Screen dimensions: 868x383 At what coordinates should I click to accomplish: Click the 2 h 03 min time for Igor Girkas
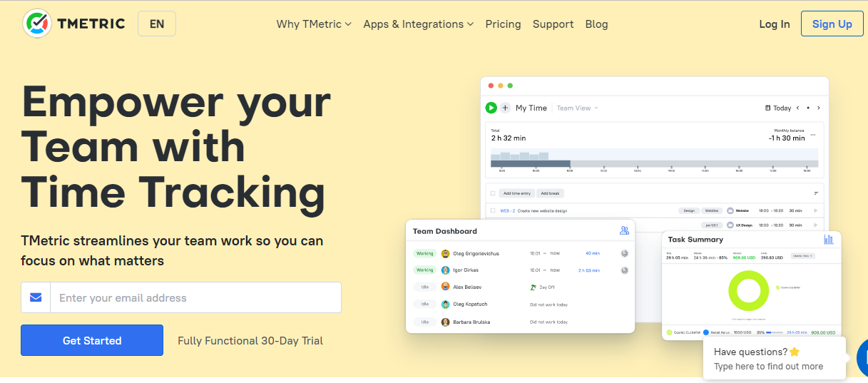pyautogui.click(x=589, y=270)
